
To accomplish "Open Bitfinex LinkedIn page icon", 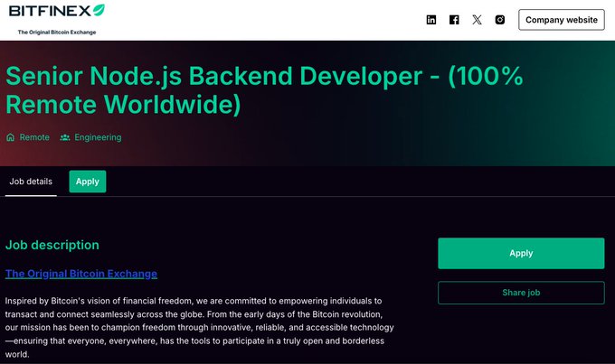I will pyautogui.click(x=431, y=20).
